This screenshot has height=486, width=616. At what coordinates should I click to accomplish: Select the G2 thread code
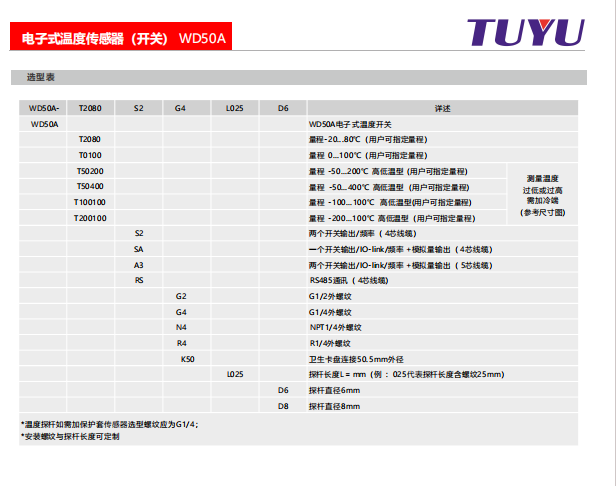coord(181,296)
